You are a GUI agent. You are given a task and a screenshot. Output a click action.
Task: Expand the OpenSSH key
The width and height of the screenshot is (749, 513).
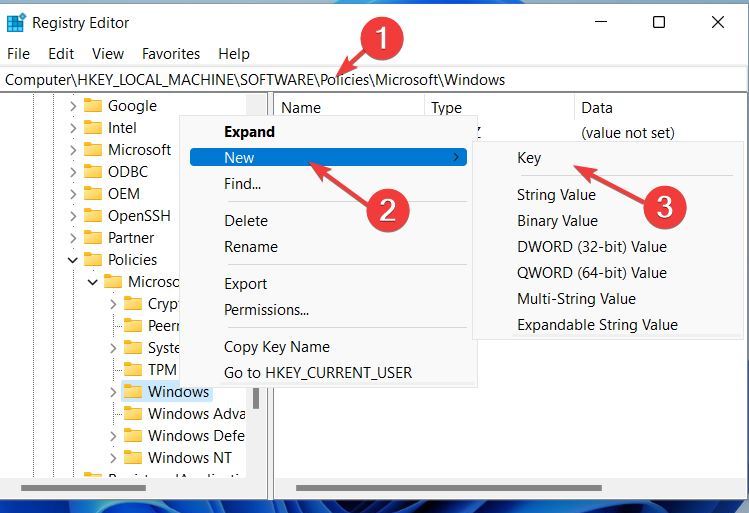73,215
